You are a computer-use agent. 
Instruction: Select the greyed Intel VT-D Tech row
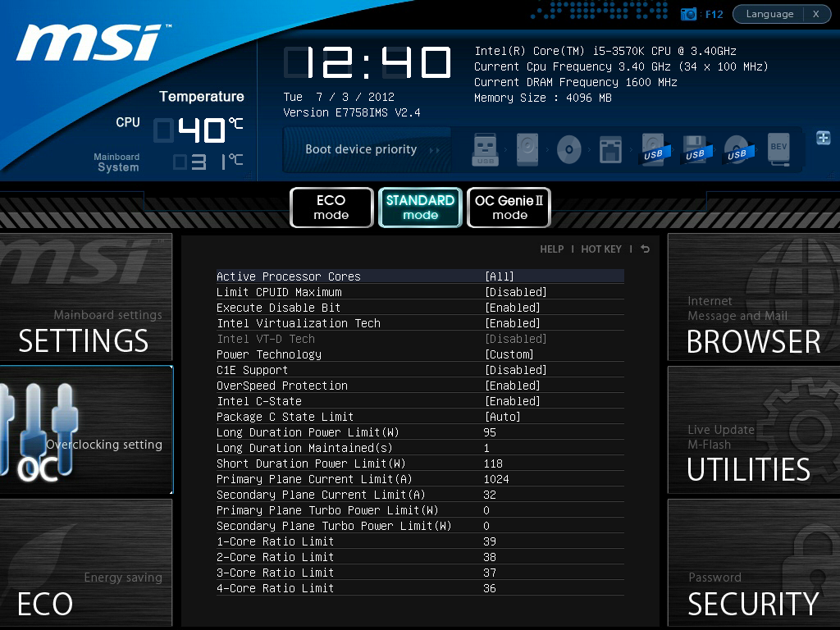[420, 339]
